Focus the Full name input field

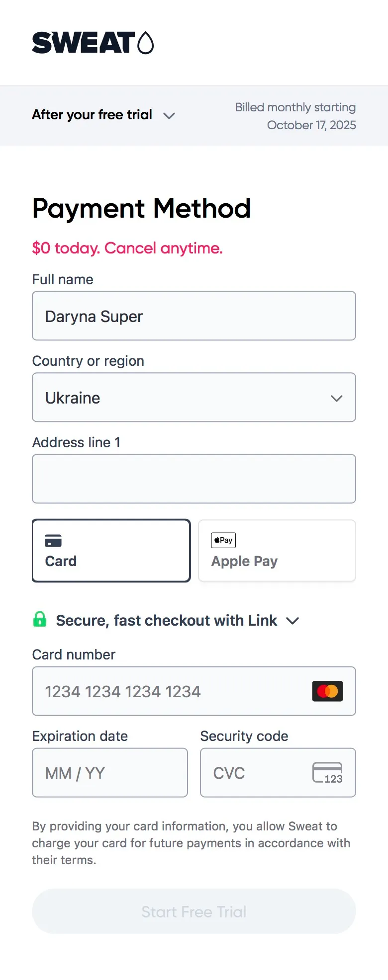[x=194, y=316]
